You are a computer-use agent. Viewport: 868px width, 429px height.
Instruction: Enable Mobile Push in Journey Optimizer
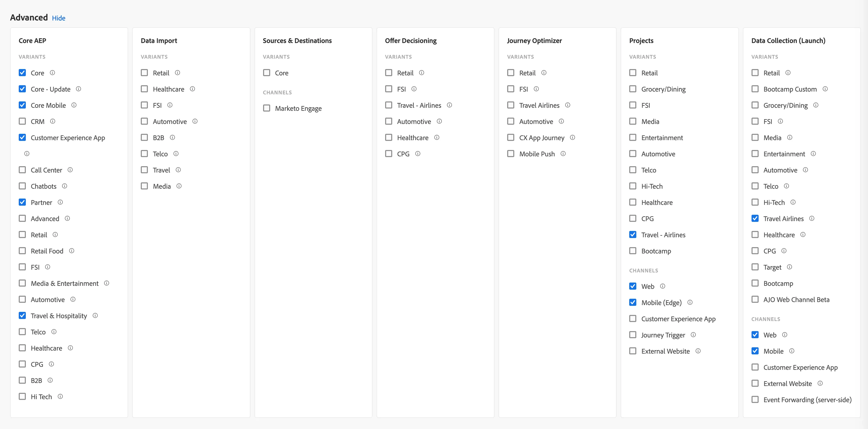511,154
